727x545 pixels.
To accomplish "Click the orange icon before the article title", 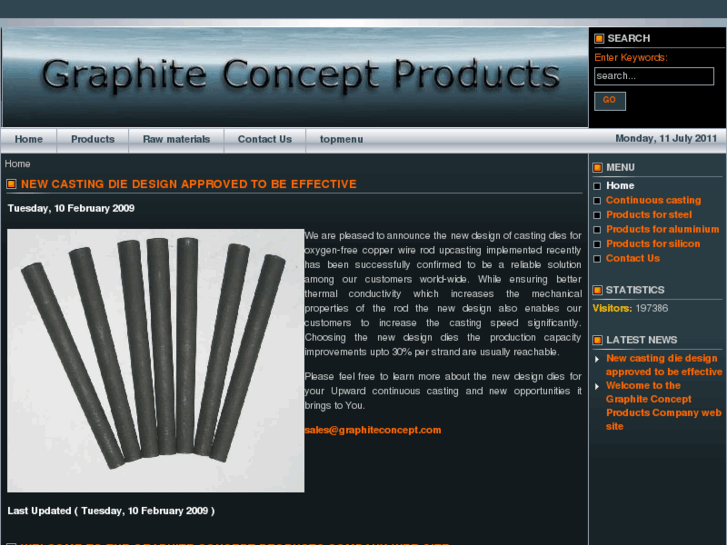I will 12,184.
